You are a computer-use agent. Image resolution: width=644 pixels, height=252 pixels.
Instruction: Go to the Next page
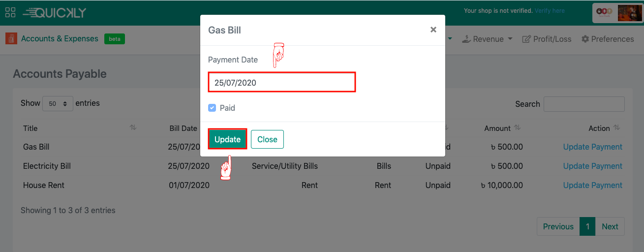pos(610,226)
